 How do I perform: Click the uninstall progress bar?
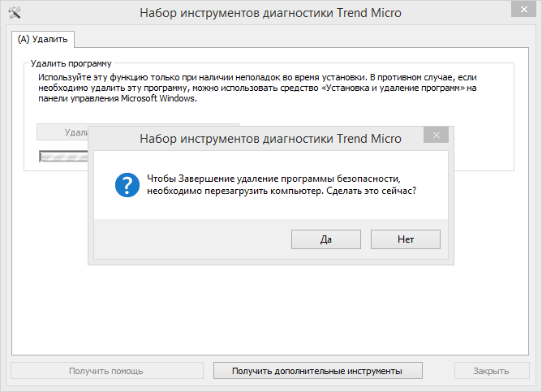coord(64,157)
